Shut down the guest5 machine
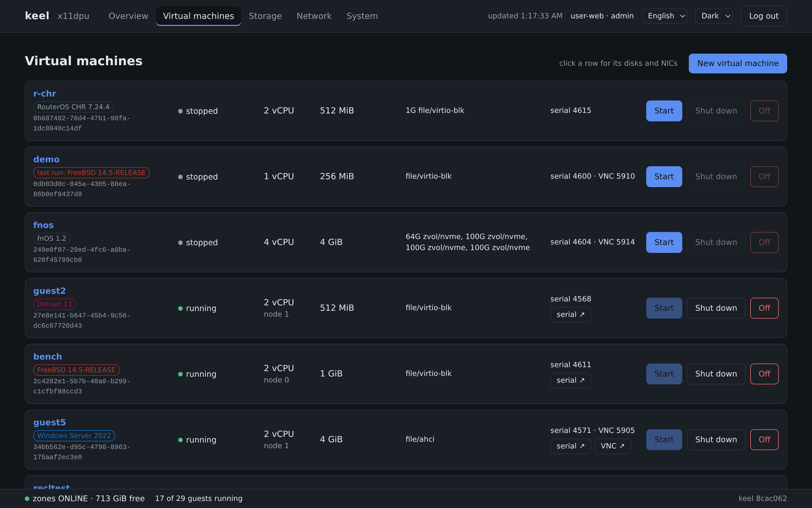The image size is (812, 508). click(x=716, y=439)
